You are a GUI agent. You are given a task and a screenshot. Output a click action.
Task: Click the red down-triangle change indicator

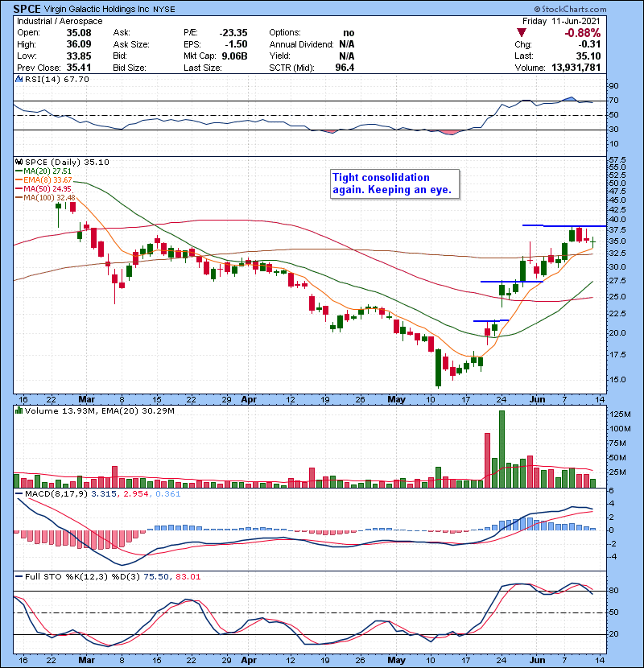522,33
